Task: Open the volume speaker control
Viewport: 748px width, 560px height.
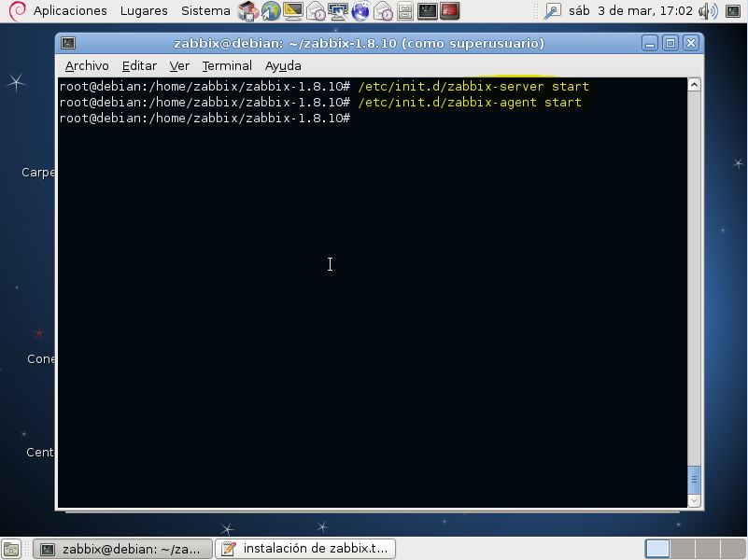Action: tap(707, 11)
